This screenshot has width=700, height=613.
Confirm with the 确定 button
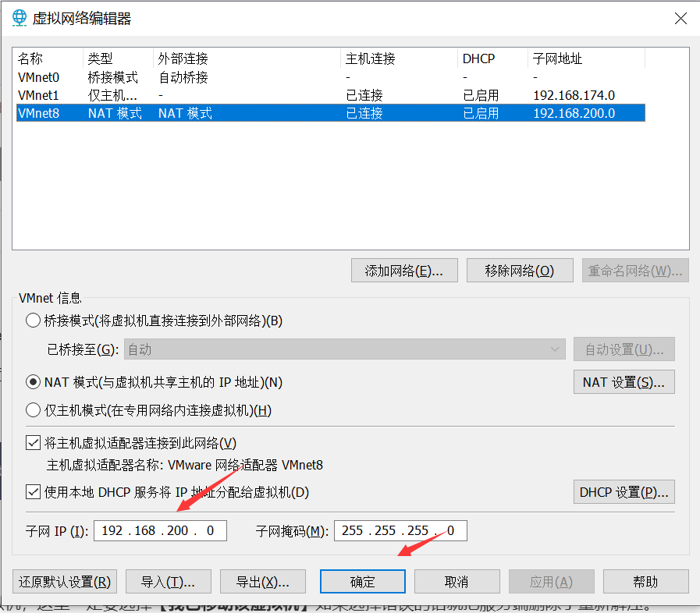tap(363, 582)
